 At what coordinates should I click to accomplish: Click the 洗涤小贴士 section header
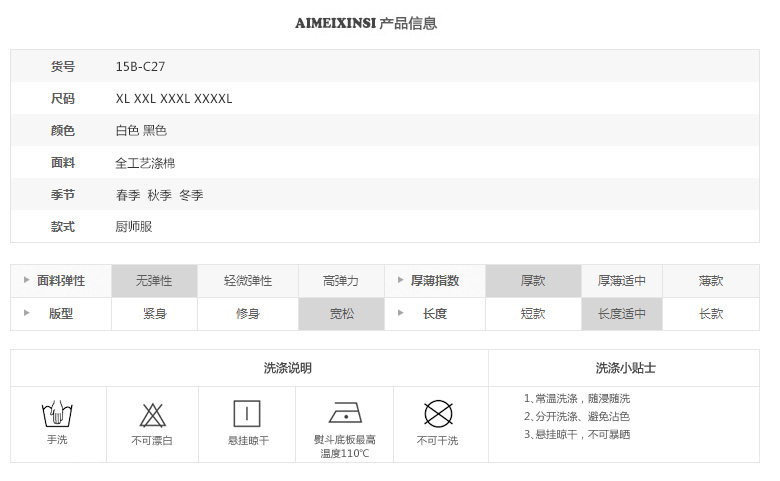click(626, 368)
